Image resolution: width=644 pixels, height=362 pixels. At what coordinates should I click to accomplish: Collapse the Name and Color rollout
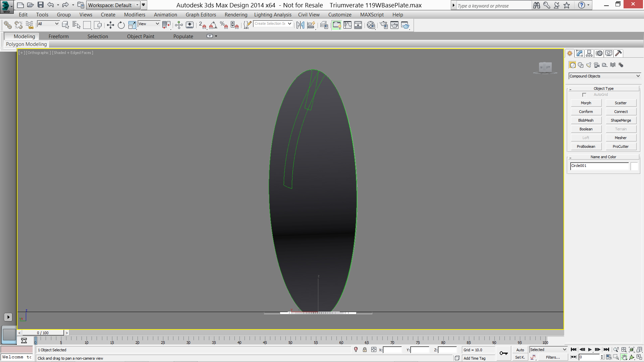pos(603,157)
